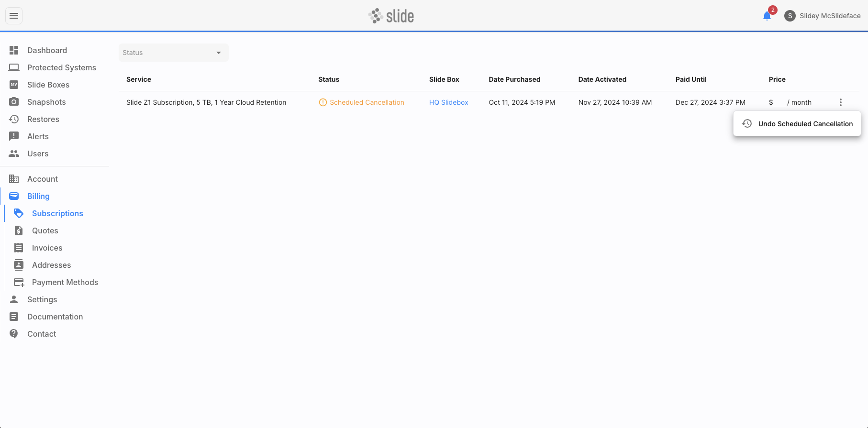Open the Documentation label in sidebar

pos(55,317)
